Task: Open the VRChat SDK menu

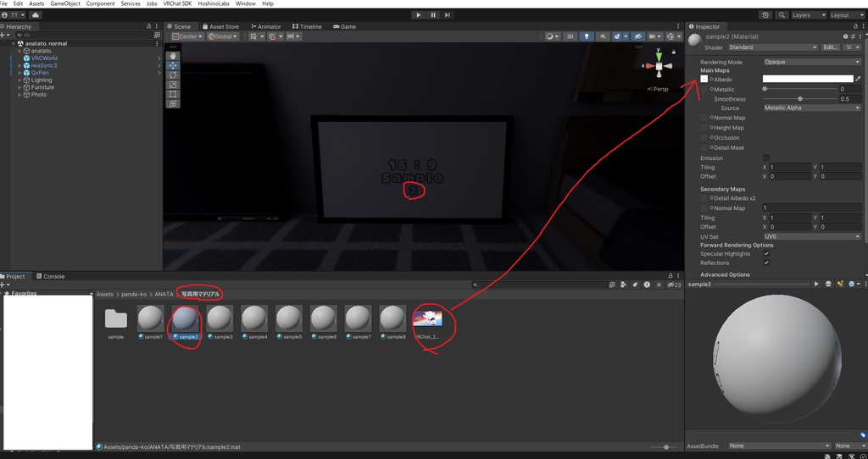Action: (178, 3)
